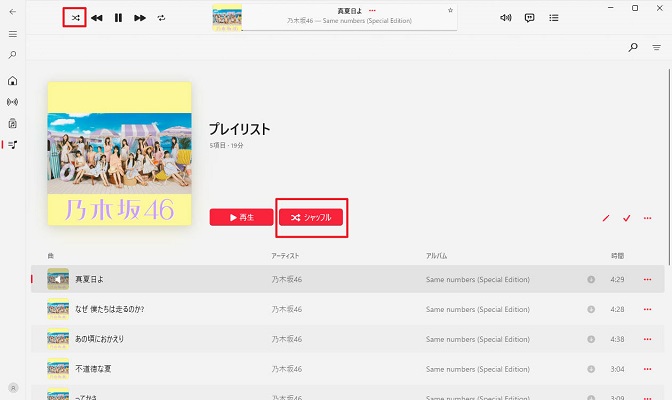
Task: Pause the current song
Action: click(118, 18)
